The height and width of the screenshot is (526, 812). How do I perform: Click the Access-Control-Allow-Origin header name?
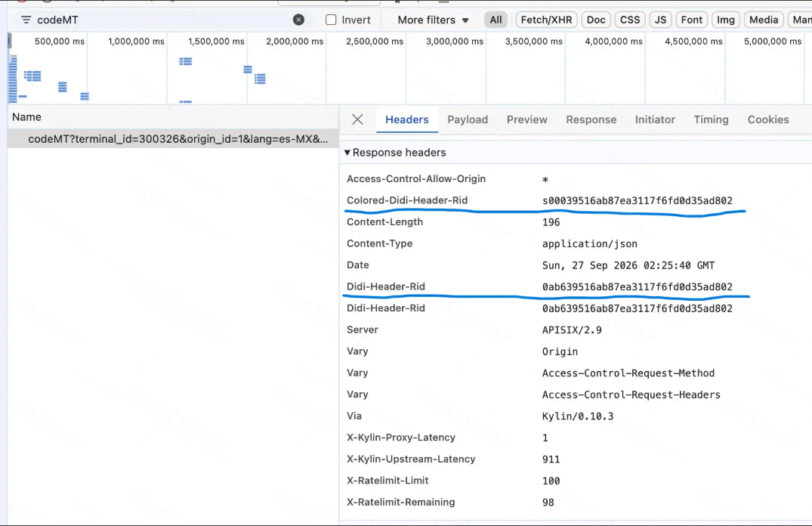416,179
